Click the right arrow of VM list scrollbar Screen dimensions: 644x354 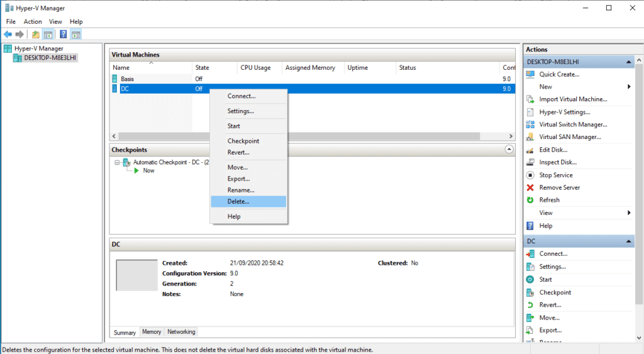point(511,136)
